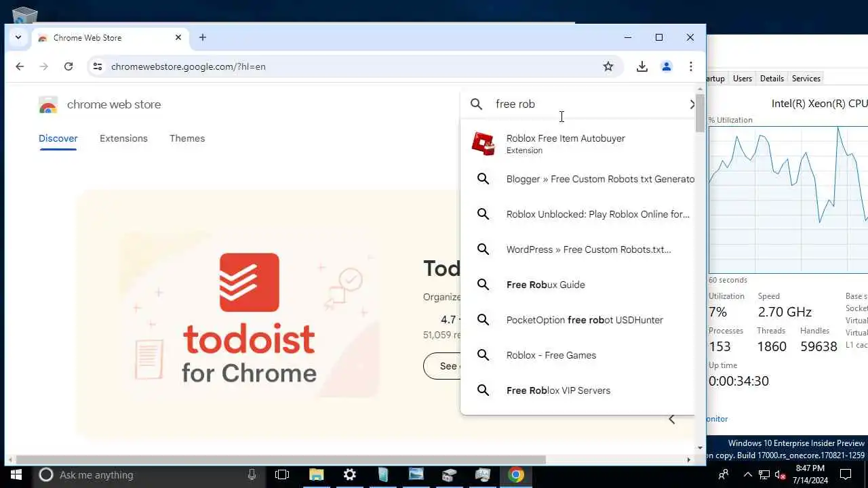Open site information icon in address bar
The height and width of the screenshot is (488, 868).
tap(98, 66)
